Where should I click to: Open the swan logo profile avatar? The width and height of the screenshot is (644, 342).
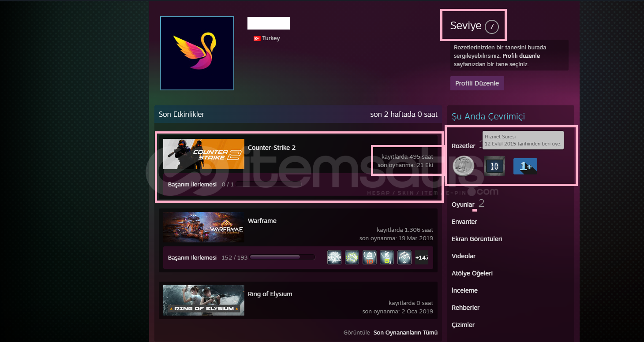tap(197, 53)
